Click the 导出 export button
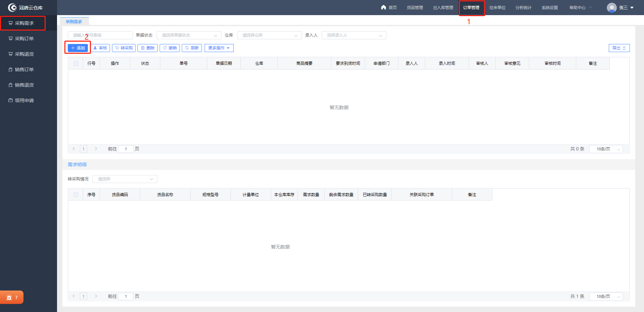 pos(619,48)
